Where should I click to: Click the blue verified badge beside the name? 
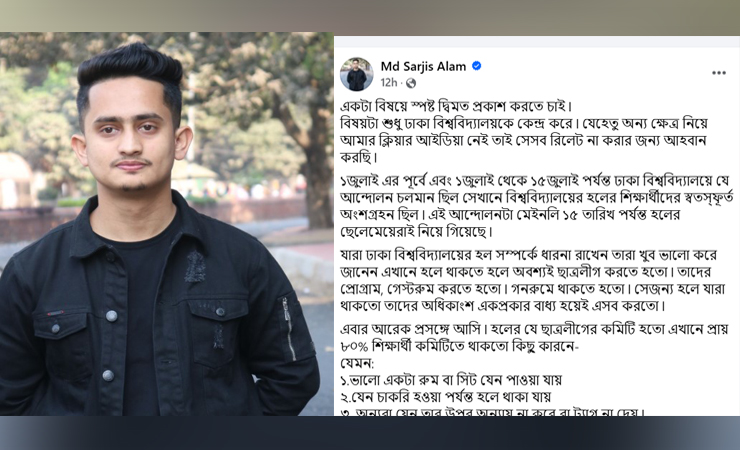477,66
